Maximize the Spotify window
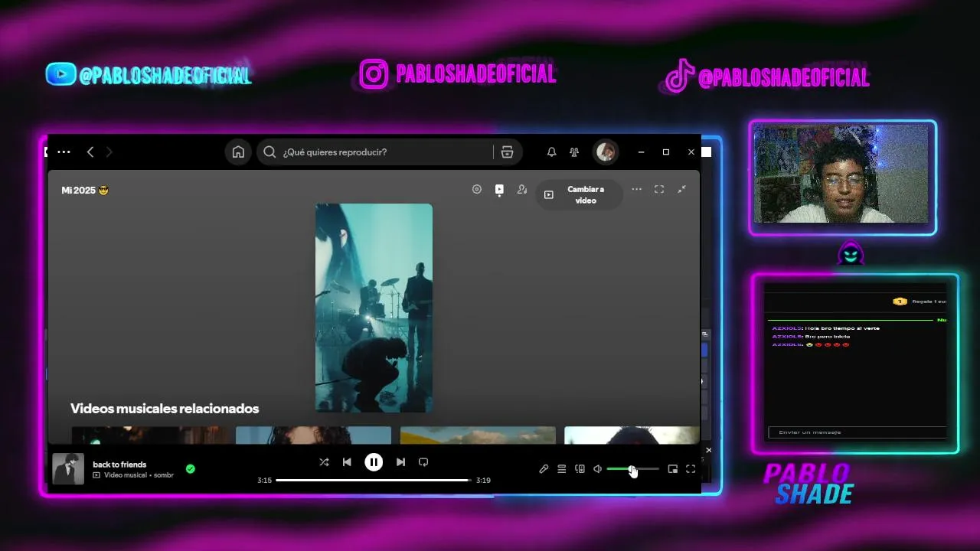Image resolution: width=980 pixels, height=551 pixels. click(666, 152)
